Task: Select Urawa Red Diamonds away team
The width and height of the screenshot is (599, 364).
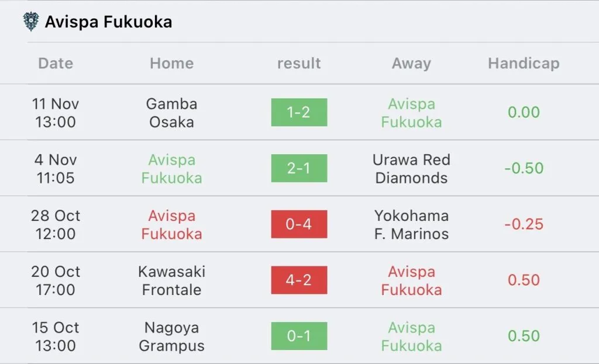Action: click(x=411, y=169)
